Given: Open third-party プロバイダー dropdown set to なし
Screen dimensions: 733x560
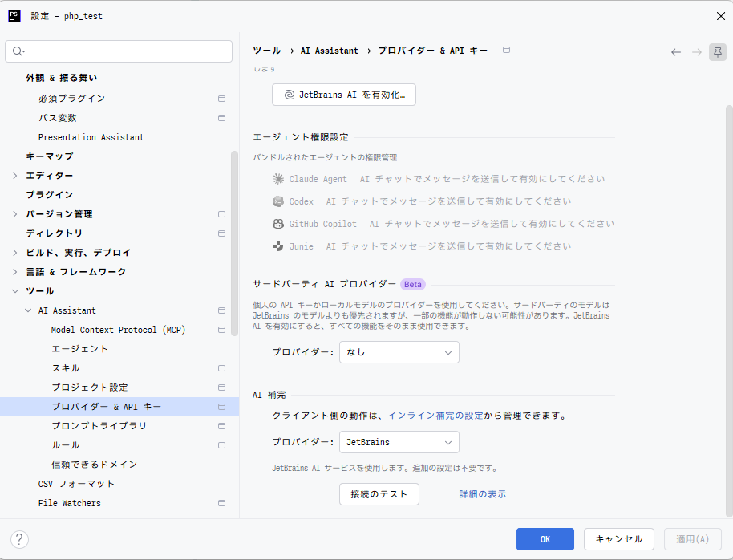Looking at the screenshot, I should pos(399,352).
